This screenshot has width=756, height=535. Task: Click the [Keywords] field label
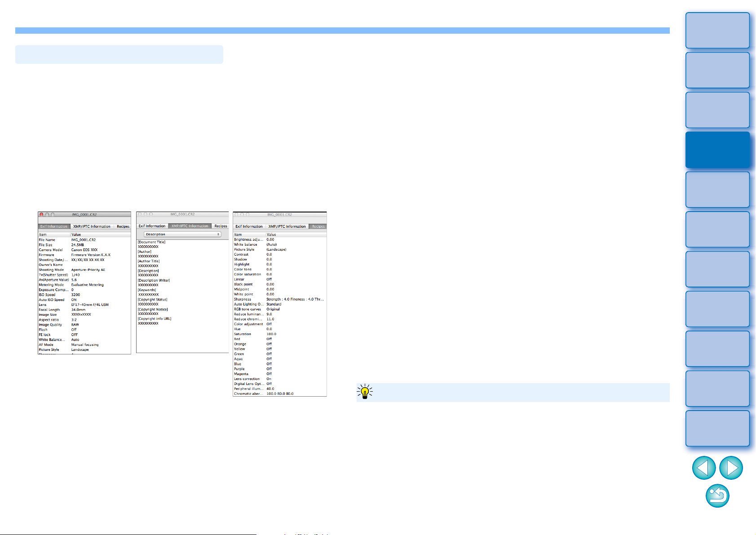point(147,290)
